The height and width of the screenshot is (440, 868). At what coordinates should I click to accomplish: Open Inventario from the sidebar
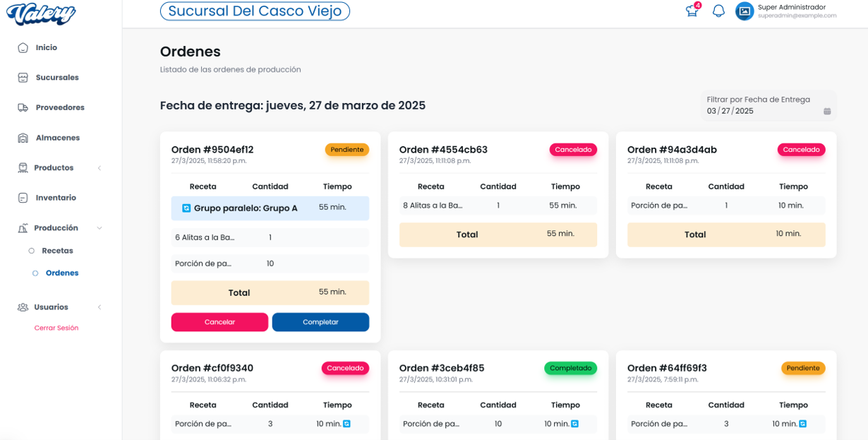[56, 198]
